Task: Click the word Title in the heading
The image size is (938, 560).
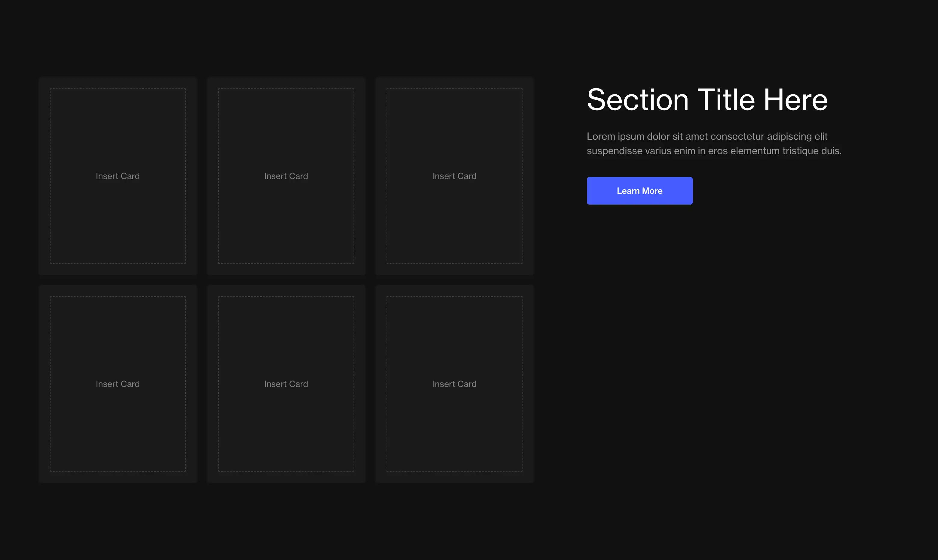Action: (x=726, y=100)
